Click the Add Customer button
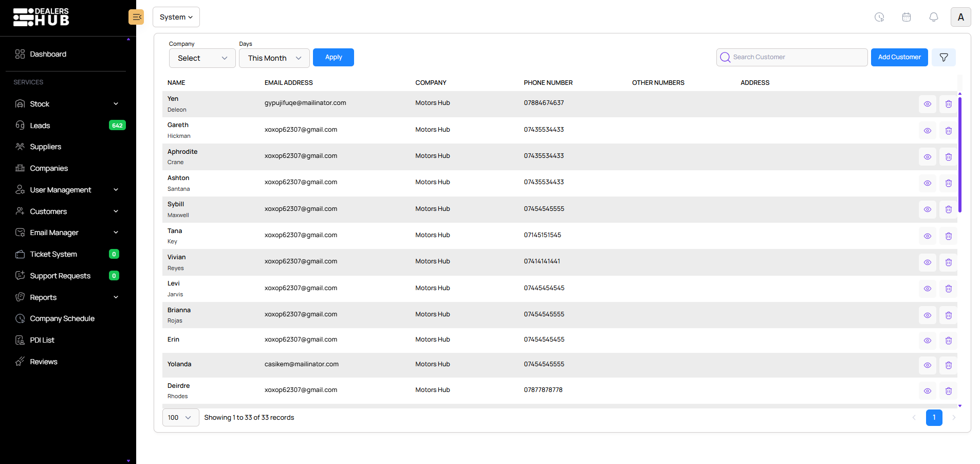 899,57
